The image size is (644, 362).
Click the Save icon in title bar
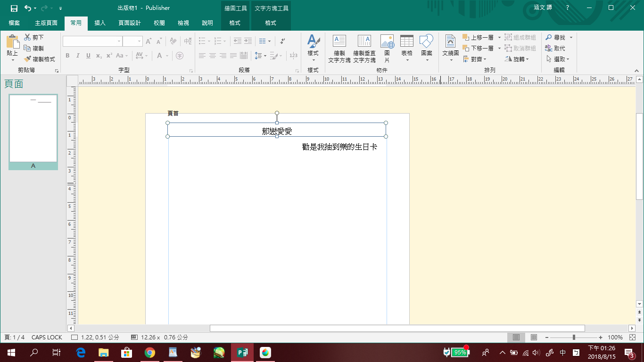pos(14,8)
